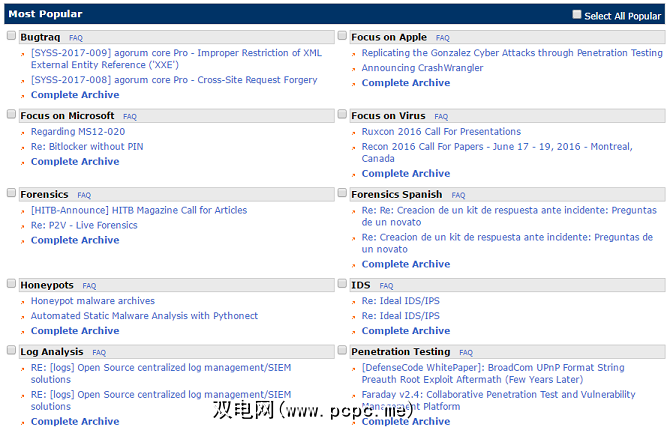Open HITB Magazine Call for Articles

pyautogui.click(x=139, y=210)
